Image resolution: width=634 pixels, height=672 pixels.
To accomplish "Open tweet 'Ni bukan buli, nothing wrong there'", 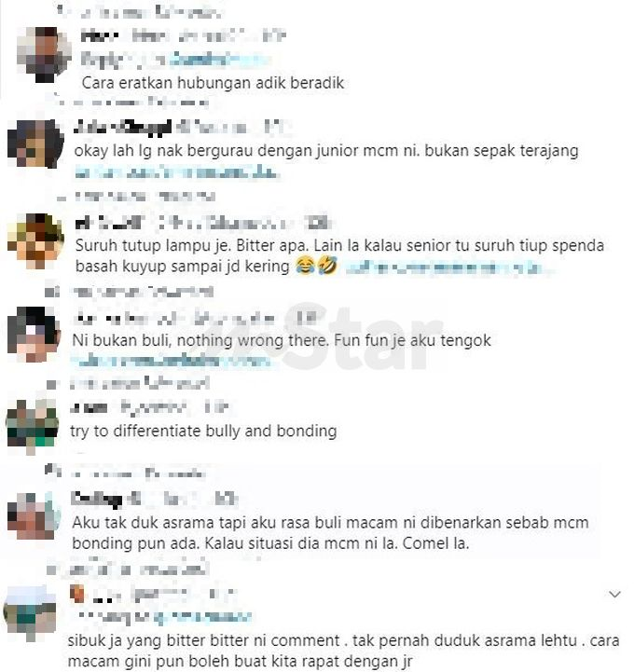I will [282, 340].
